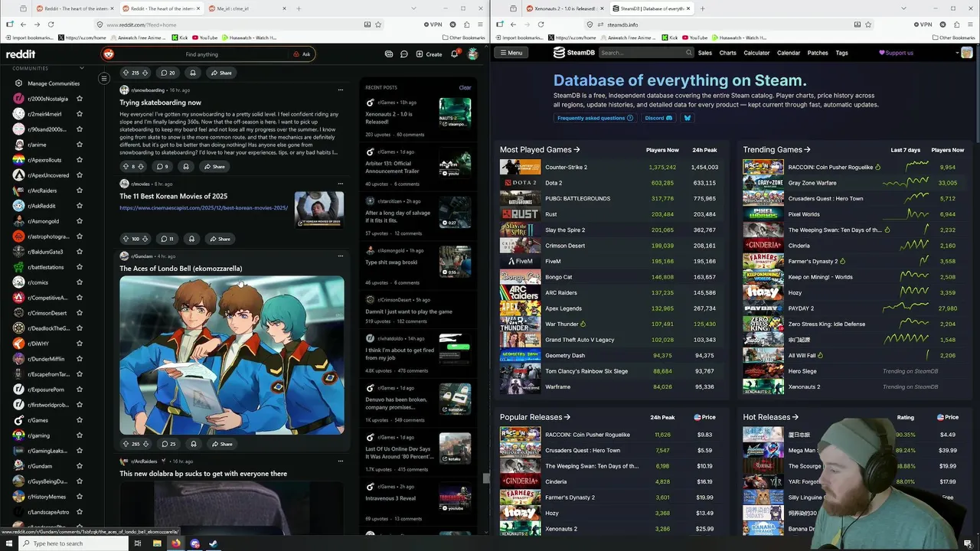Open the SteamDB Menu button
The image size is (980, 551).
(511, 53)
